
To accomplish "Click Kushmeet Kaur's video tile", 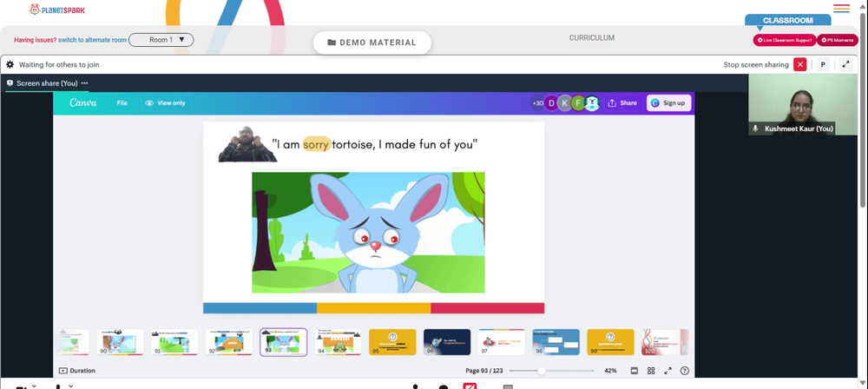I will point(802,104).
